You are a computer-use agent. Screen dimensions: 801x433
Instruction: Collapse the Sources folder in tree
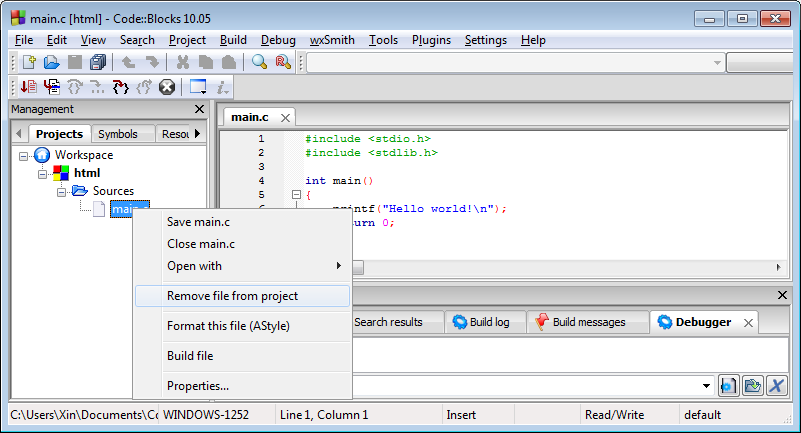tap(62, 191)
